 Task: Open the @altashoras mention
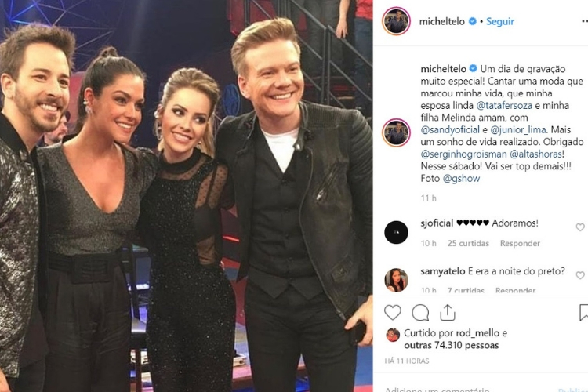tap(535, 154)
